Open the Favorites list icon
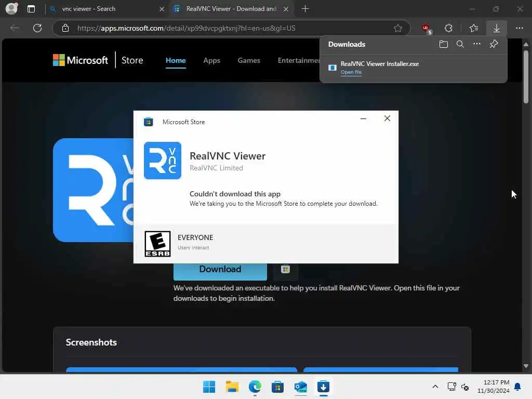Image resolution: width=532 pixels, height=399 pixels. (474, 28)
